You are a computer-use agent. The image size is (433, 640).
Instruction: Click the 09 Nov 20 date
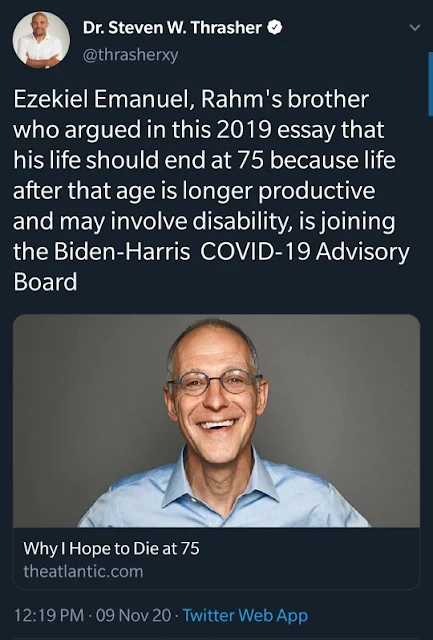133,615
